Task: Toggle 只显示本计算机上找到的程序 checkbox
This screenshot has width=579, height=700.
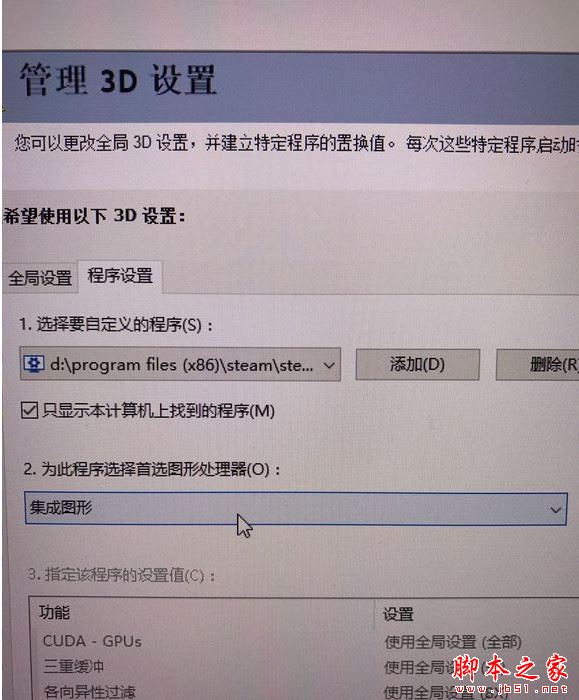Action: click(x=29, y=410)
